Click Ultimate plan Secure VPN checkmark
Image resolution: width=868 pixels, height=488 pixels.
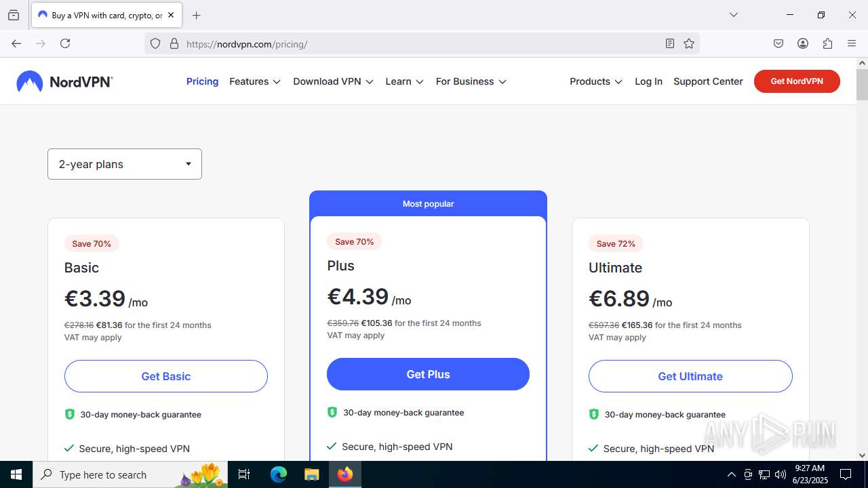593,448
